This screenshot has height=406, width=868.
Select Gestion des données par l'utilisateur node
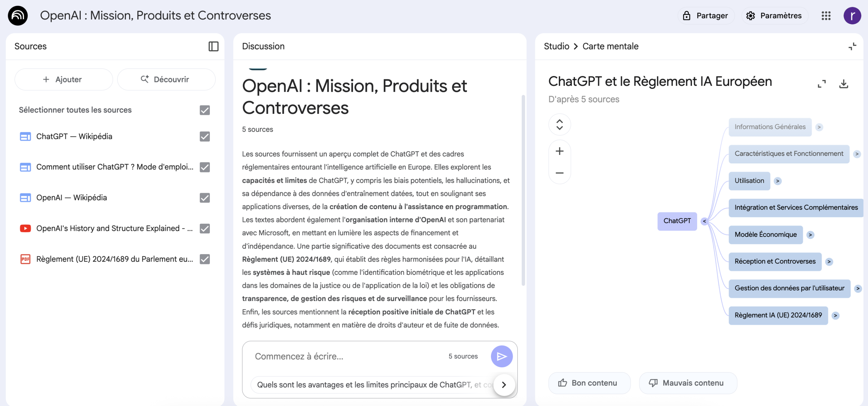point(789,288)
